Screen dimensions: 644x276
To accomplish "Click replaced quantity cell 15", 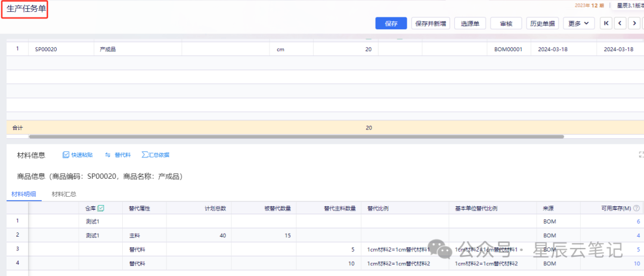I will [264, 235].
